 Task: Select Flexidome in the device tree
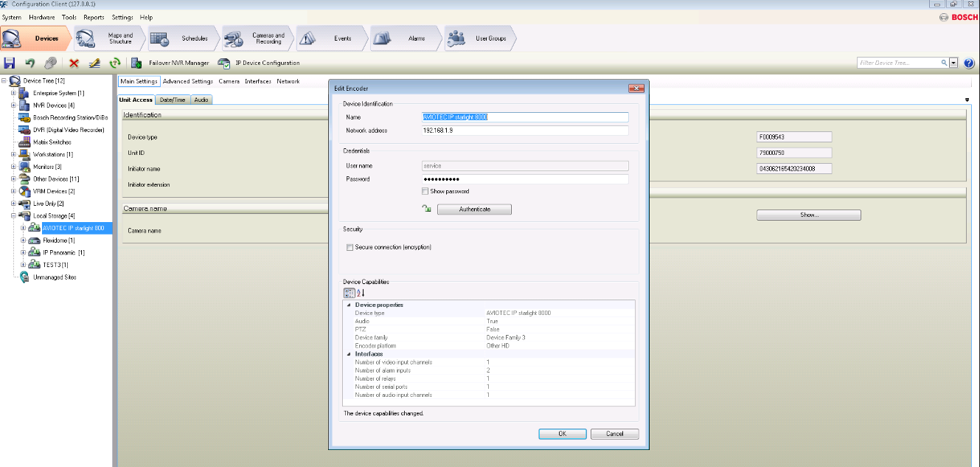click(58, 241)
